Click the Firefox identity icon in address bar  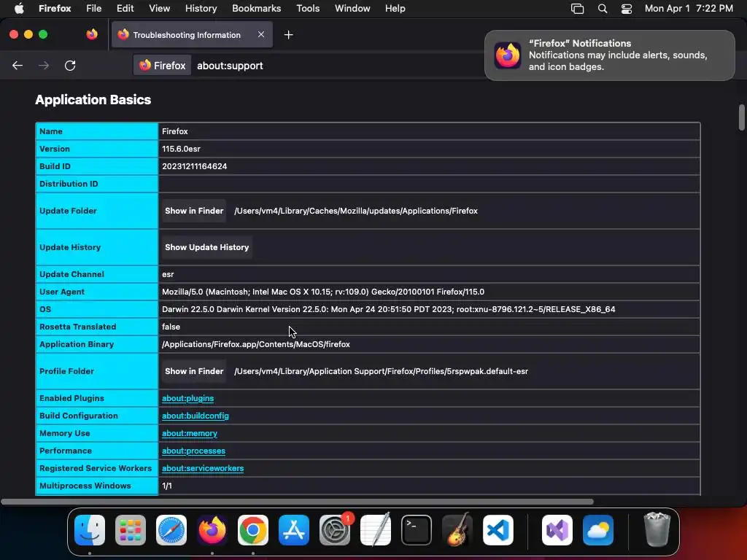[x=162, y=66]
